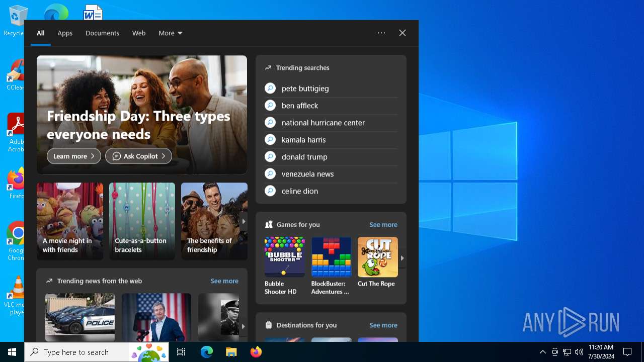Switch to the Documents tab
644x362 pixels.
[102, 33]
